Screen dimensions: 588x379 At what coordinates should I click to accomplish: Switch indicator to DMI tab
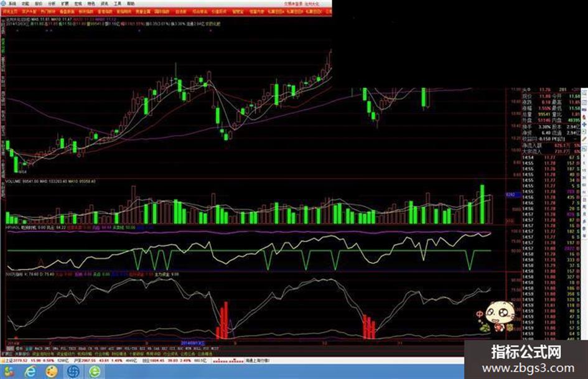coord(47,349)
